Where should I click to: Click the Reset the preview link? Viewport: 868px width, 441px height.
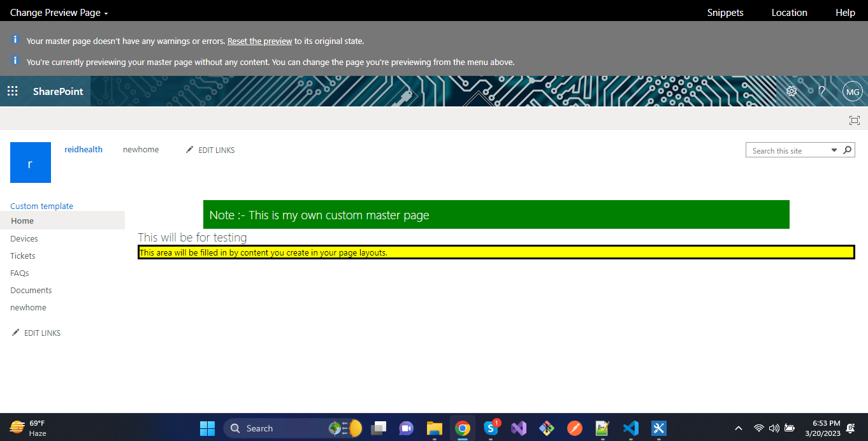coord(259,40)
